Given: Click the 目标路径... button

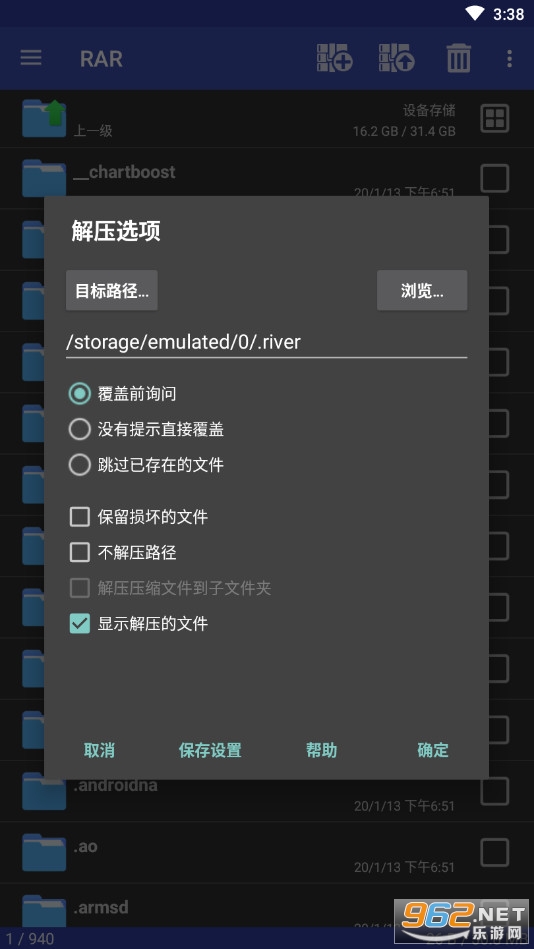Looking at the screenshot, I should point(112,291).
